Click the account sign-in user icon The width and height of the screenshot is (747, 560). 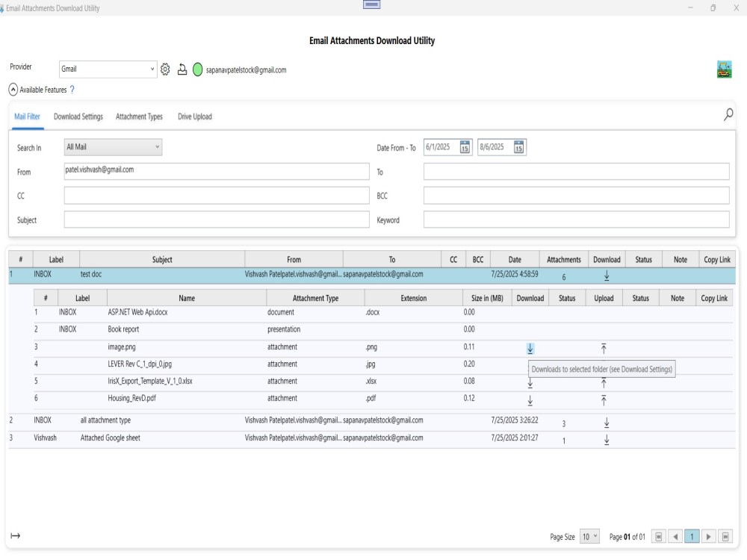[182, 69]
